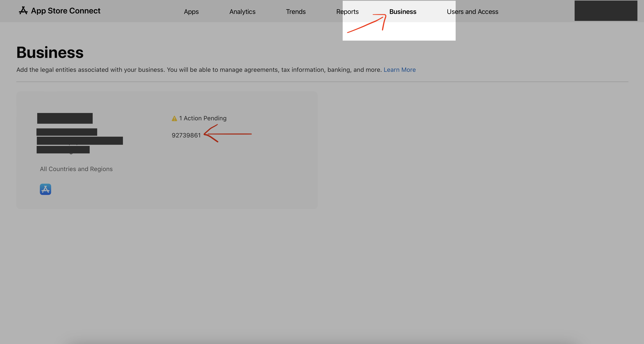Open the App Store Connect home title

click(65, 11)
